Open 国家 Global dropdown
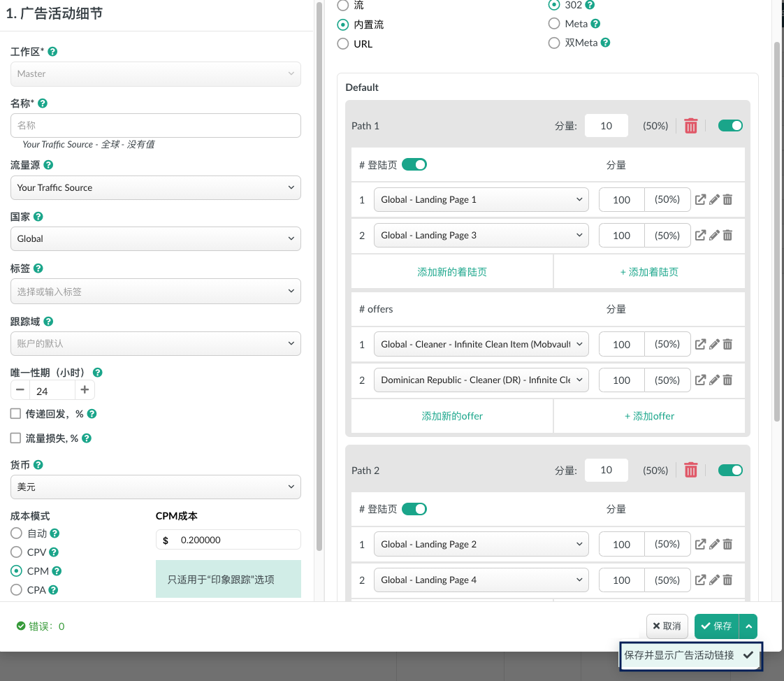The image size is (784, 681). tap(156, 238)
